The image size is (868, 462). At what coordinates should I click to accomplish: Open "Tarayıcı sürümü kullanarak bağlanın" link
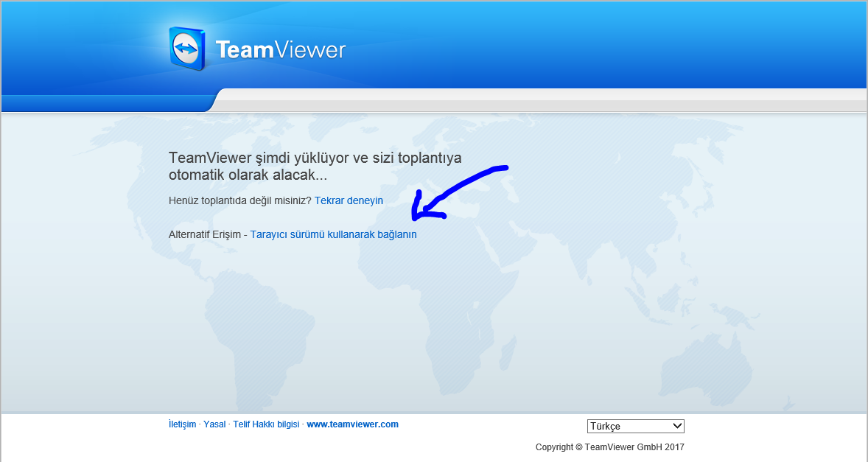[x=333, y=234]
